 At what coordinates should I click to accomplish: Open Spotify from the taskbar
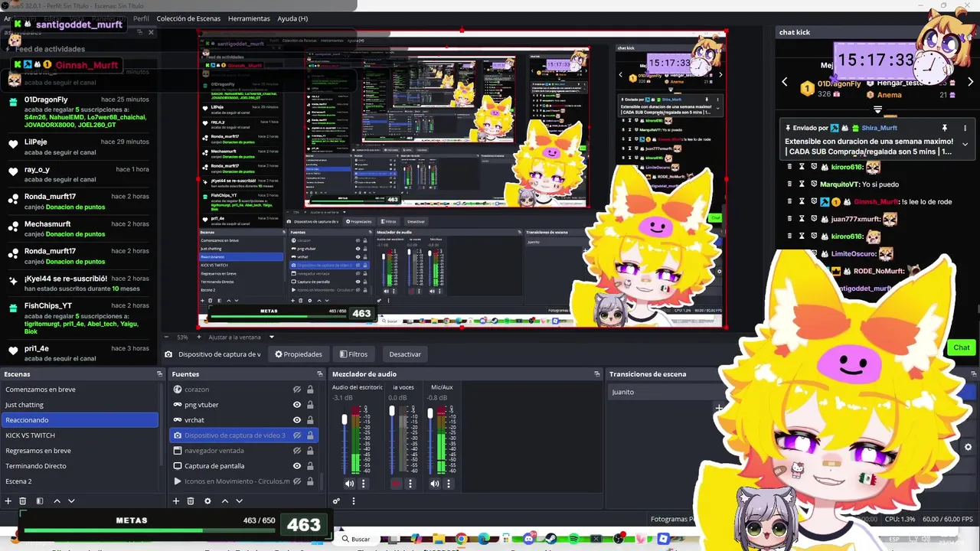click(573, 539)
